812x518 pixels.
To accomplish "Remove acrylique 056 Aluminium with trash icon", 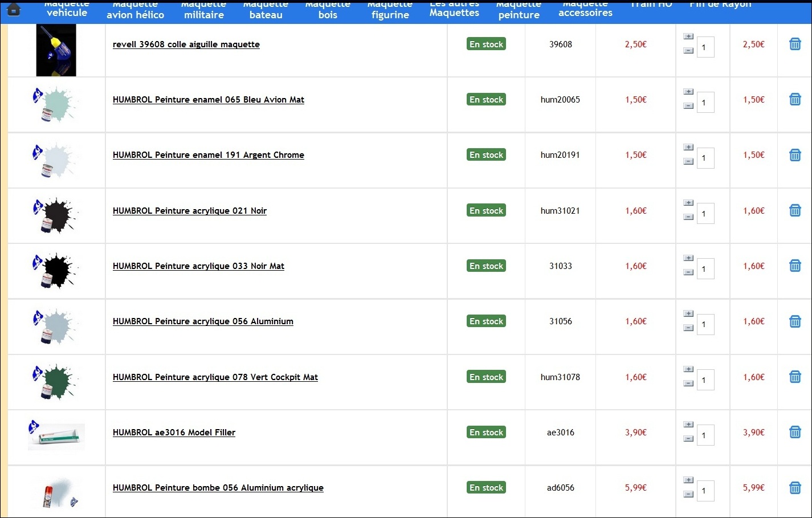I will (795, 321).
